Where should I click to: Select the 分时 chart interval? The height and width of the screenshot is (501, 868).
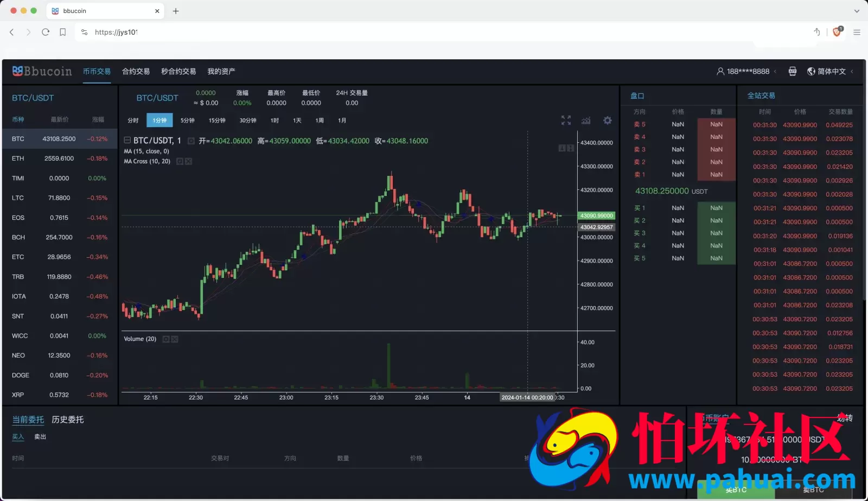pyautogui.click(x=133, y=121)
